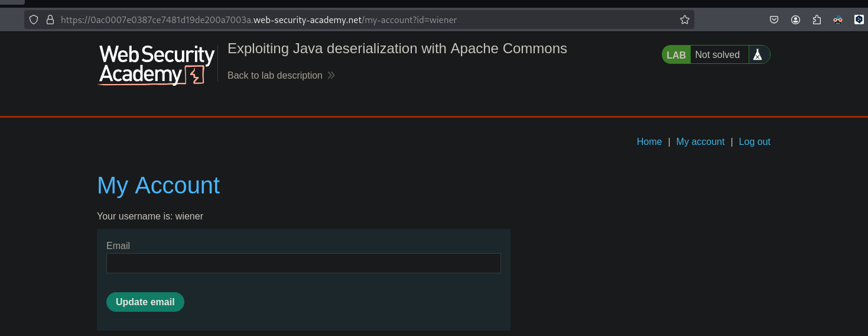This screenshot has height=336, width=868.
Task: Click the lab flask status icon
Action: [x=758, y=55]
